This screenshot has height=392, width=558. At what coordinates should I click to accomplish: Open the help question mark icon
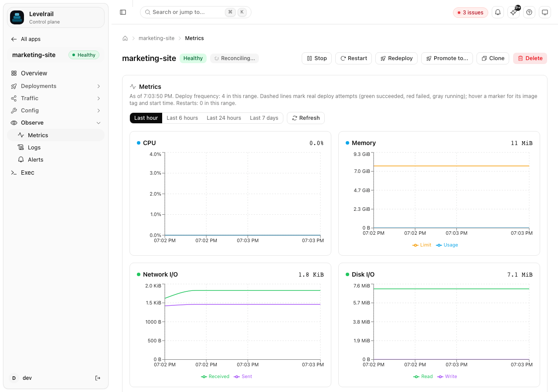(x=529, y=12)
